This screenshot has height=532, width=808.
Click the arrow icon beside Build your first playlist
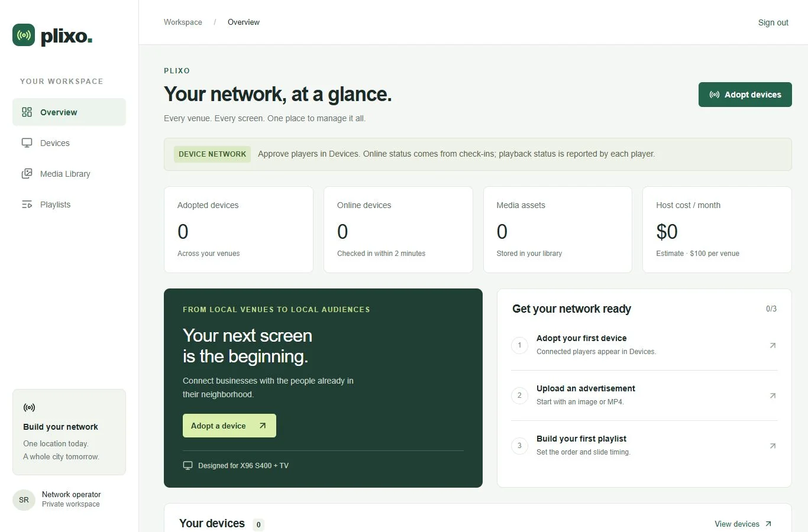pos(773,446)
